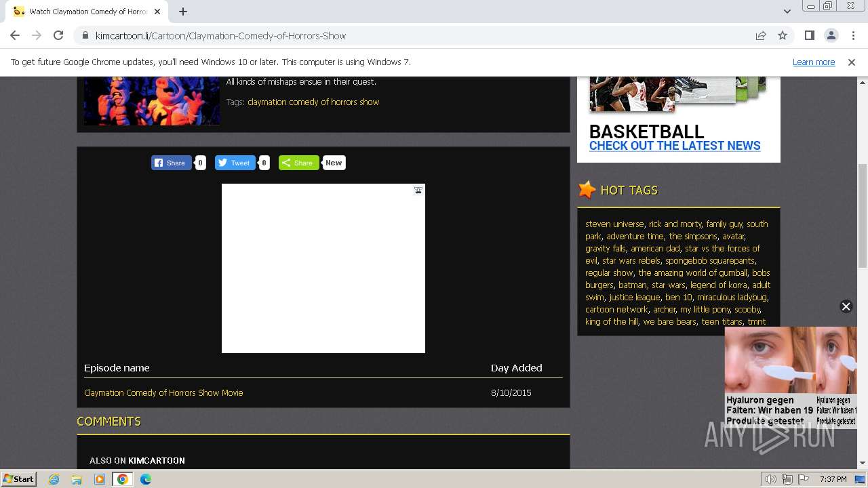Dismiss the Chrome update notification bar
This screenshot has width=868, height=488.
point(852,62)
